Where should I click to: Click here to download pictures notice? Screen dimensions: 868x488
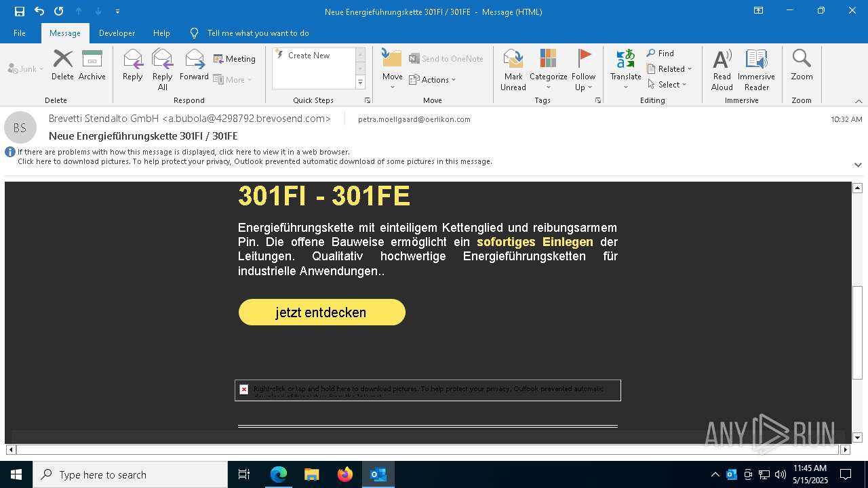click(x=255, y=161)
